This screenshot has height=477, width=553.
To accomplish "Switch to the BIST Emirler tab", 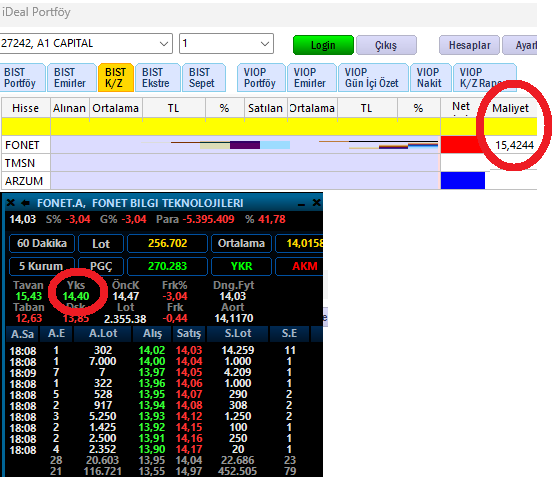I will pyautogui.click(x=72, y=78).
